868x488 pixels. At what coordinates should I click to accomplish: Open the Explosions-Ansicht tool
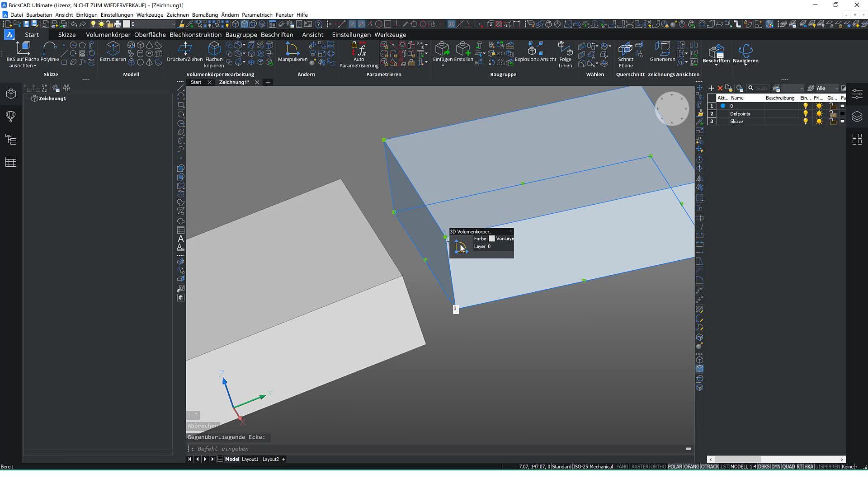(x=535, y=52)
